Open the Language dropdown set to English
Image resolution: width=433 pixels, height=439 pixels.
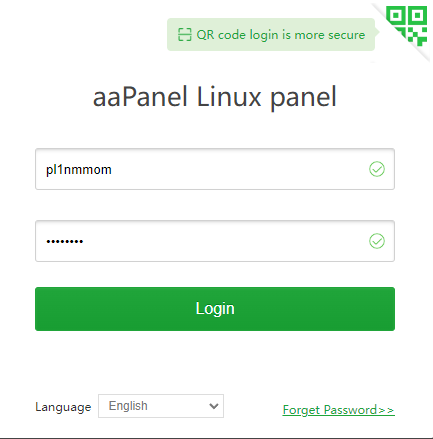click(161, 406)
